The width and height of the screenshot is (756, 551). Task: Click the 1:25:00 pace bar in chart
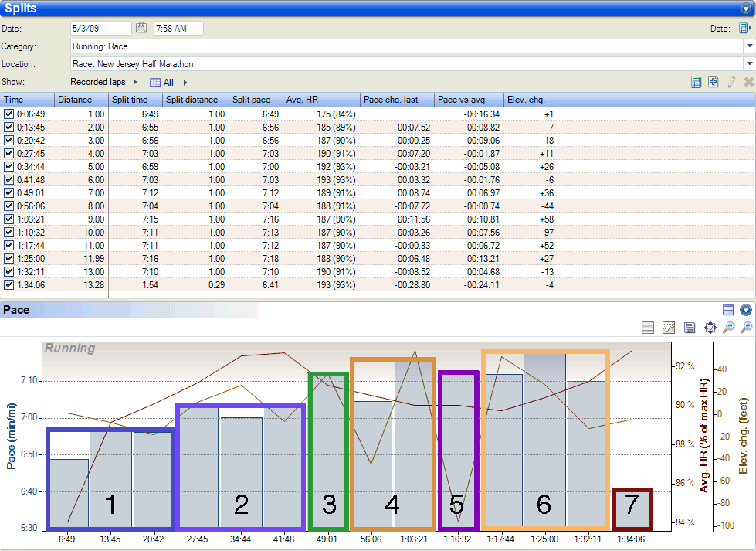click(x=544, y=448)
